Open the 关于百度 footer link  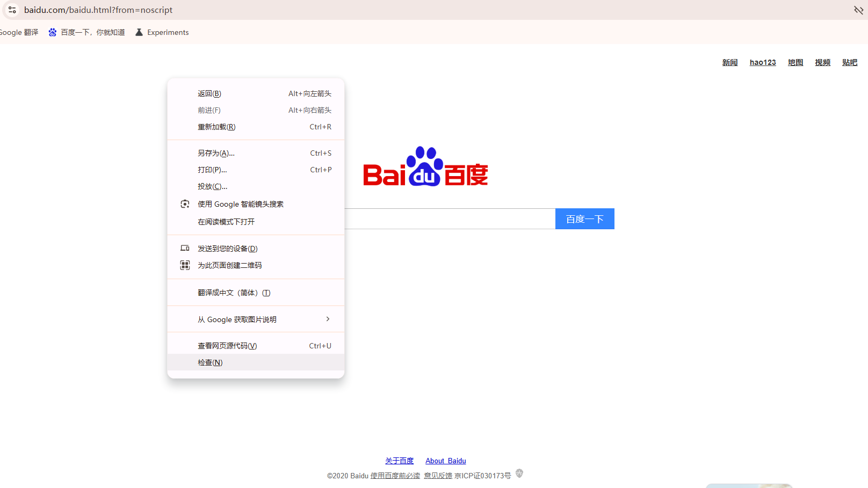[x=400, y=461]
